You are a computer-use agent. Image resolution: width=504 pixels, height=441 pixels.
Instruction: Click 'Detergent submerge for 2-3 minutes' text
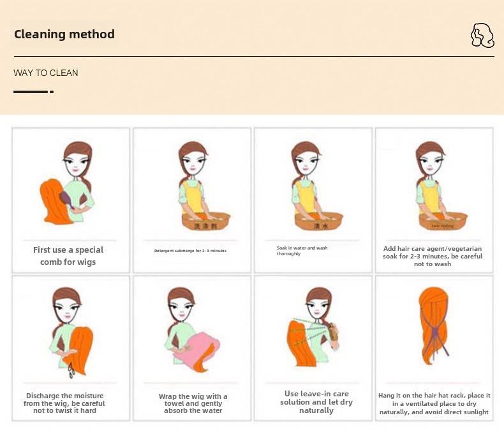pyautogui.click(x=190, y=251)
